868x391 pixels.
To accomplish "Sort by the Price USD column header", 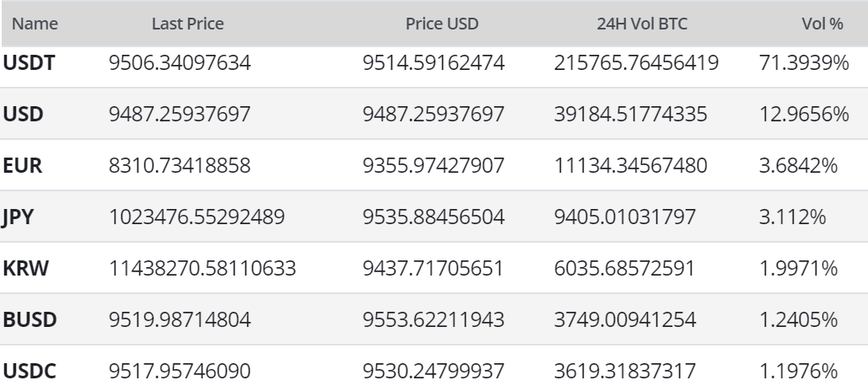I will click(x=442, y=24).
